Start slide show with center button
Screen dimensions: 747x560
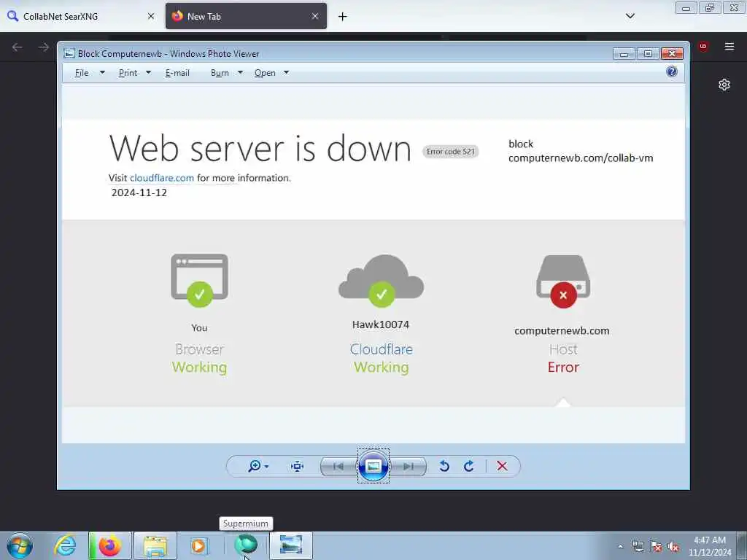pos(373,466)
